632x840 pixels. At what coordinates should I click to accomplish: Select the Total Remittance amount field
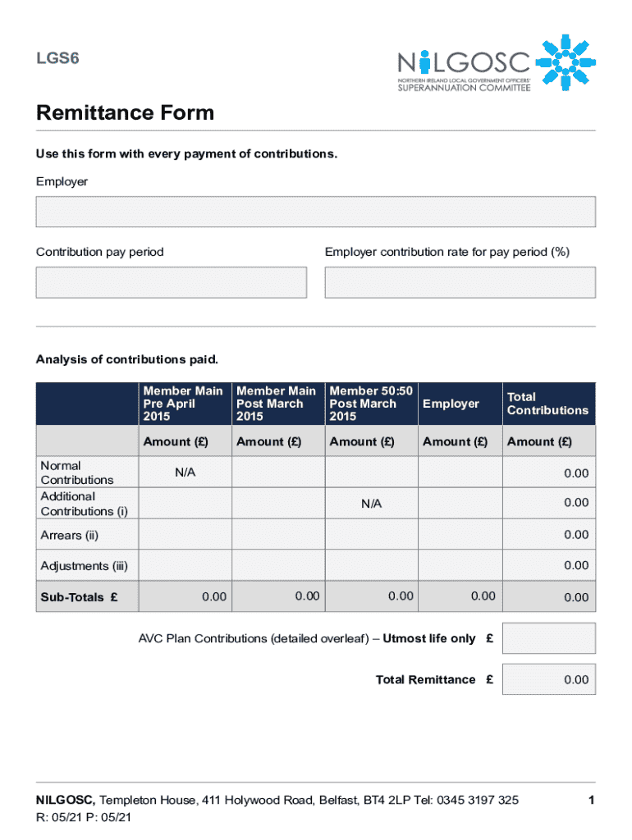548,679
